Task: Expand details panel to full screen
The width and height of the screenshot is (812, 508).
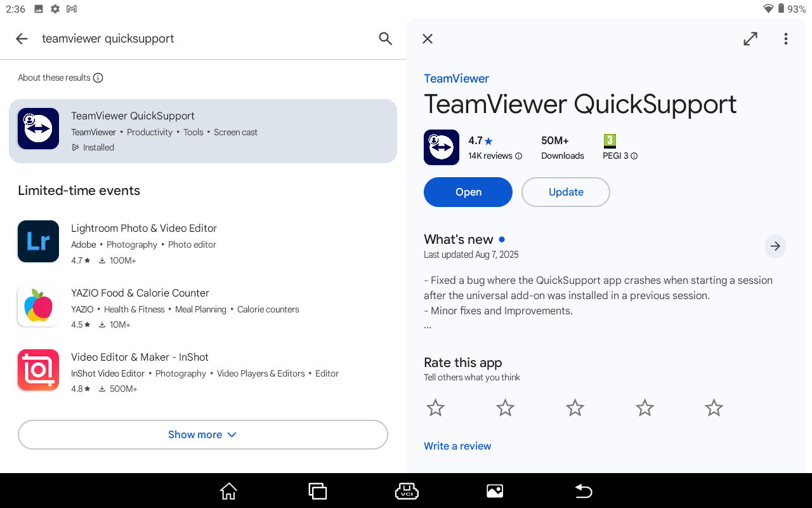Action: tap(750, 39)
